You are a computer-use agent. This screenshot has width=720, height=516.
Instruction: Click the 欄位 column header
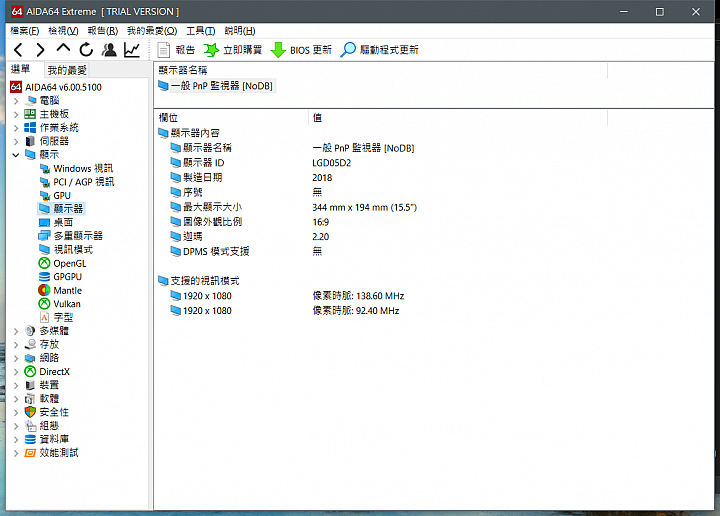(231, 118)
